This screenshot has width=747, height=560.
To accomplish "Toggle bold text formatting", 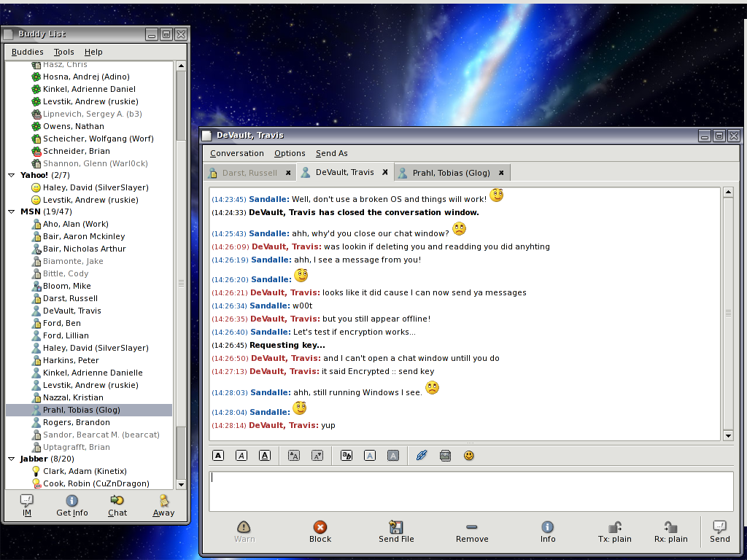I will click(218, 456).
